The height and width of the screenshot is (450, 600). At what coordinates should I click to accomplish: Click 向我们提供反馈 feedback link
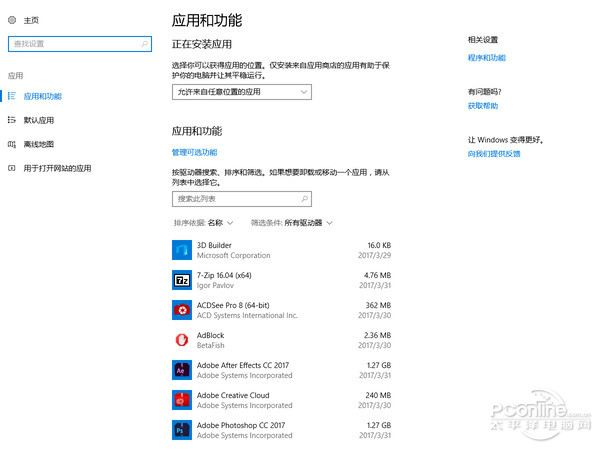point(494,154)
